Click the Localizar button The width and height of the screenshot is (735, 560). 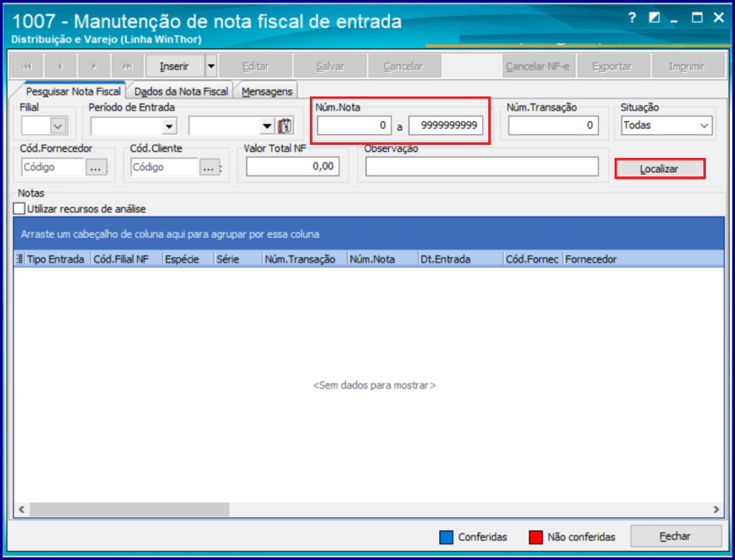[x=659, y=169]
